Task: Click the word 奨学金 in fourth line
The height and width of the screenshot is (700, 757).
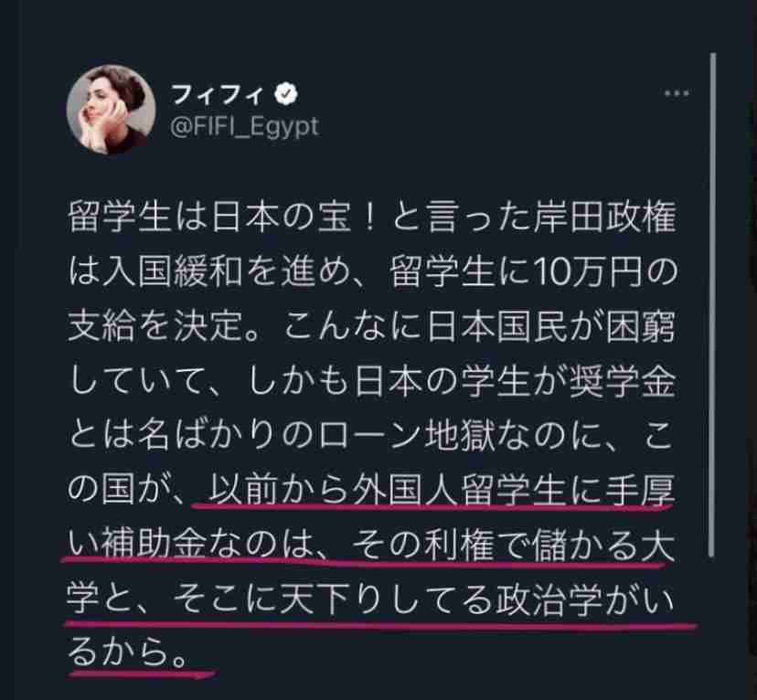Action: (623, 381)
